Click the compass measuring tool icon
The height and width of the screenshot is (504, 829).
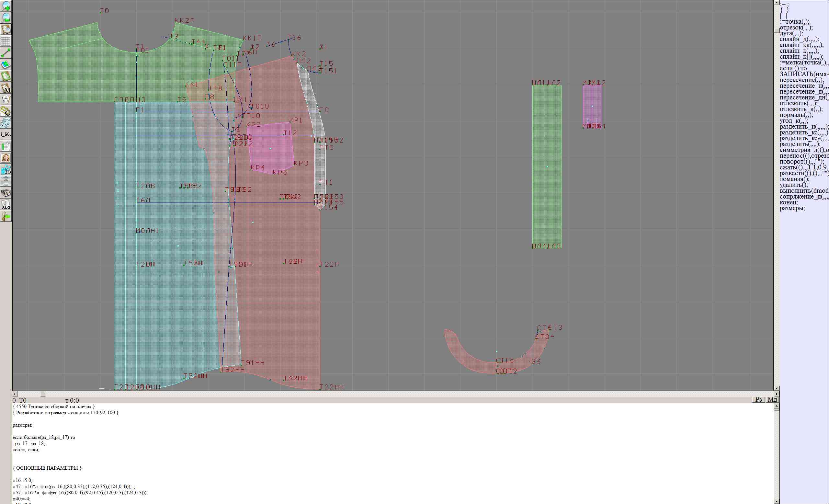click(6, 99)
